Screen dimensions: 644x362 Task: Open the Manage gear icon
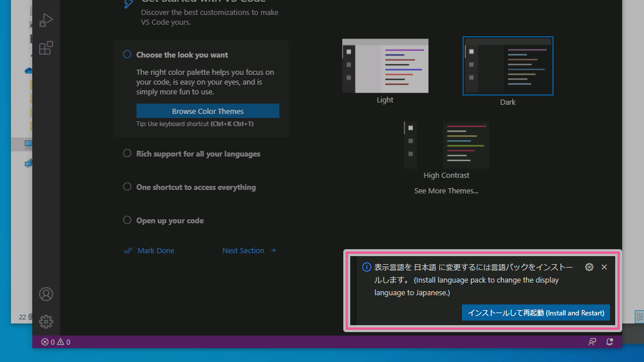click(x=46, y=321)
